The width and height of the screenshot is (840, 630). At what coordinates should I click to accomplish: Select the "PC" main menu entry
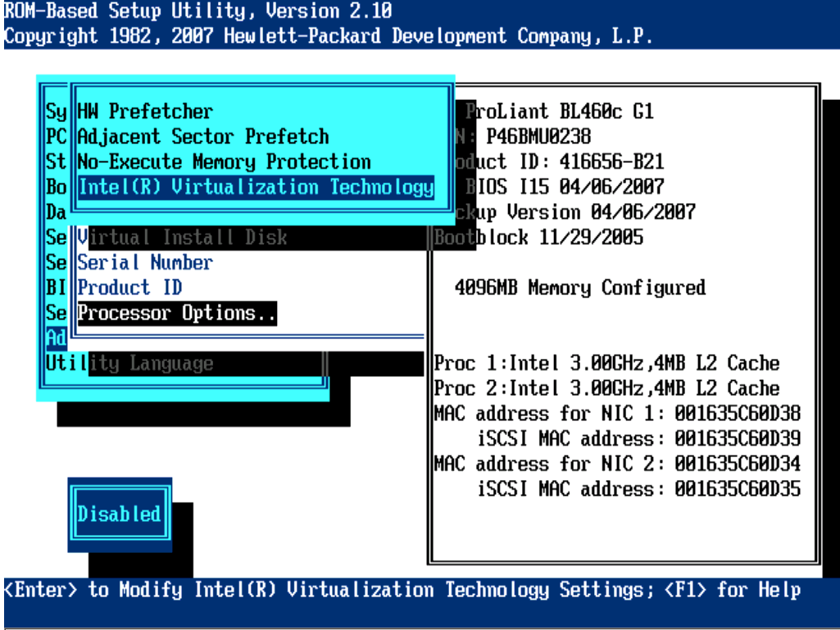click(x=57, y=137)
